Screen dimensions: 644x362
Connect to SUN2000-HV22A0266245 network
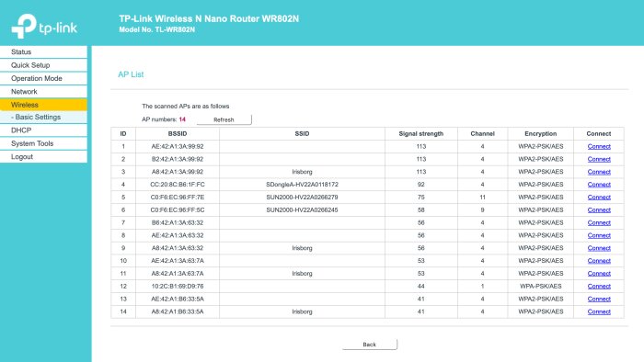(x=599, y=209)
